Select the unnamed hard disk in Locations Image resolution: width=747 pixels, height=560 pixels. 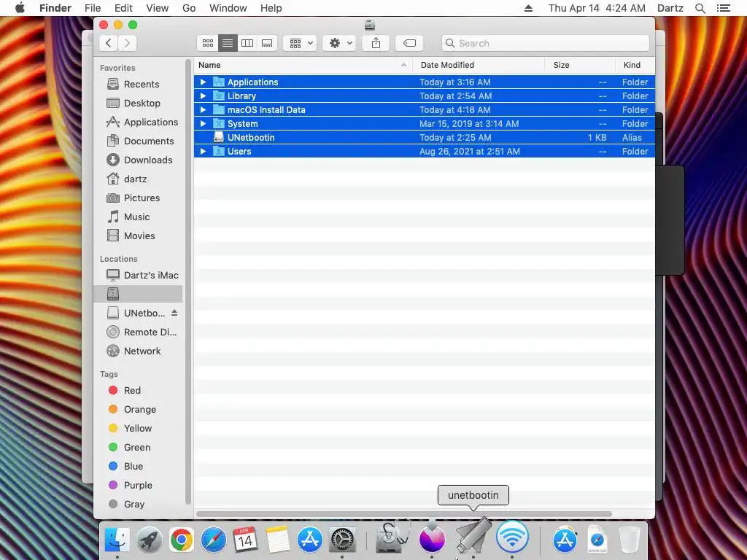pos(138,294)
